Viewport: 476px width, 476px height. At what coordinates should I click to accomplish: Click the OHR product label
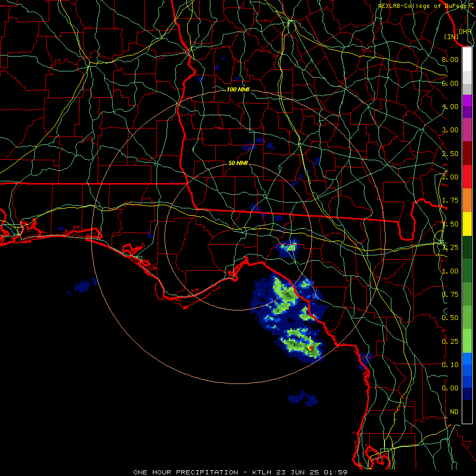coord(465,31)
